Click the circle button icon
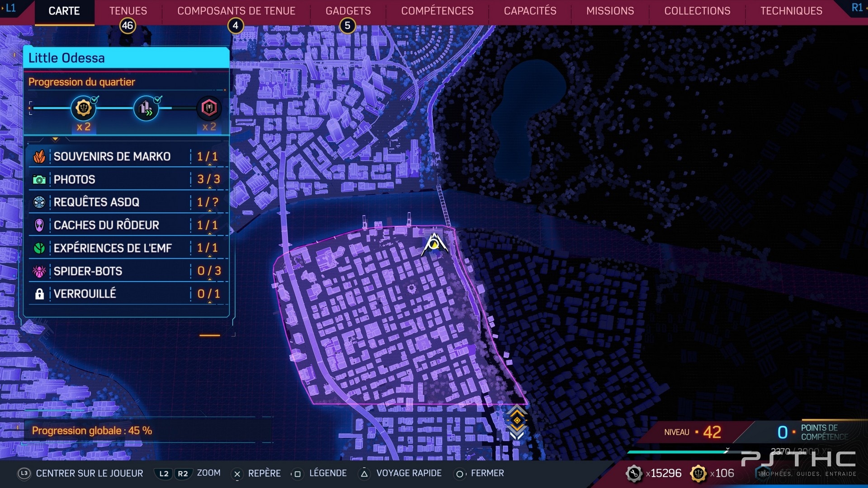 click(459, 474)
